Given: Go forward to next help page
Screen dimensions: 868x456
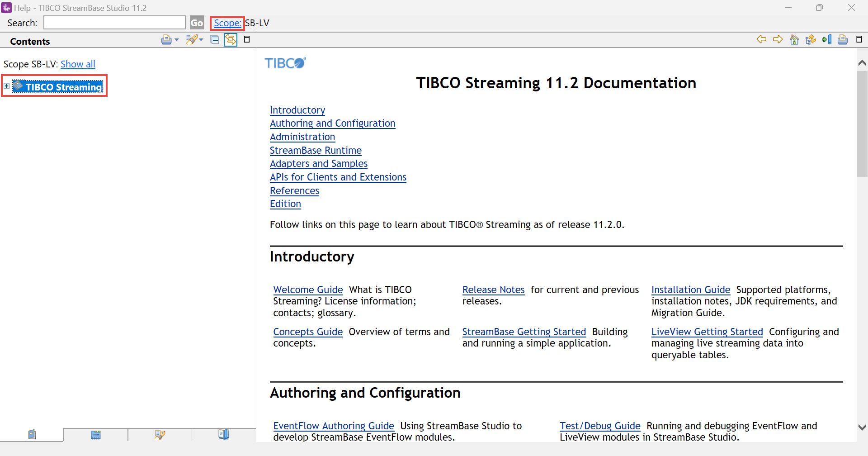Looking at the screenshot, I should point(778,40).
